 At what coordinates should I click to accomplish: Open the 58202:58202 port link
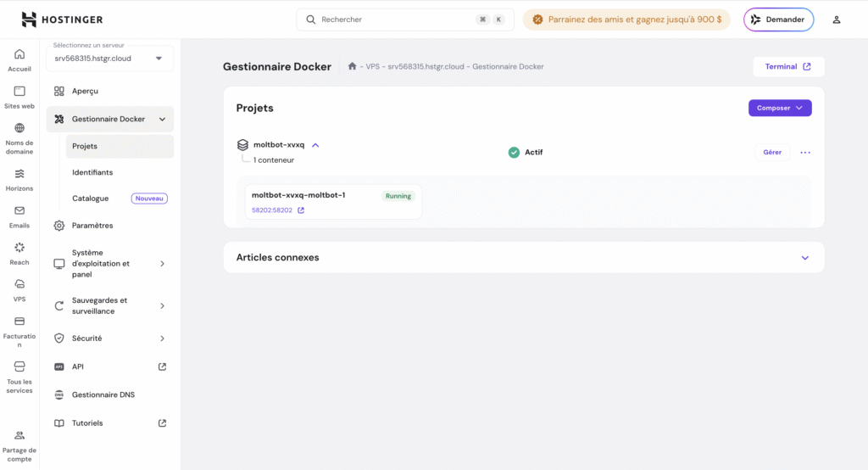tap(272, 210)
